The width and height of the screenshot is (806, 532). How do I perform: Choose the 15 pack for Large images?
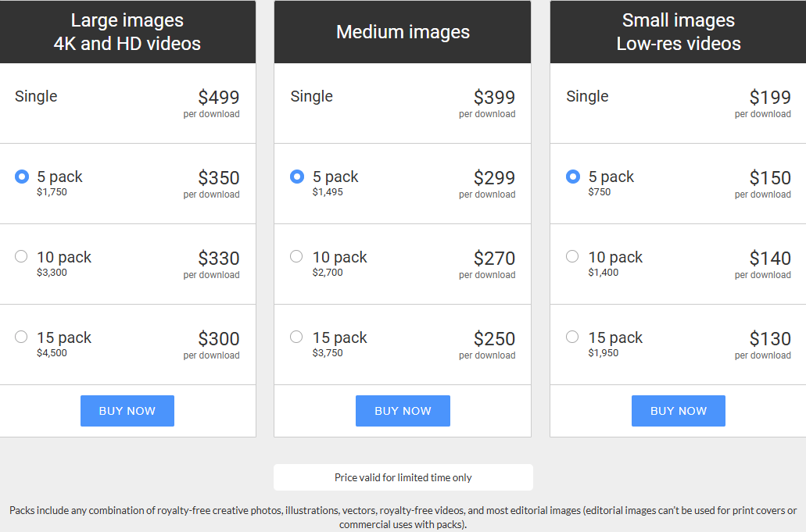coord(21,337)
